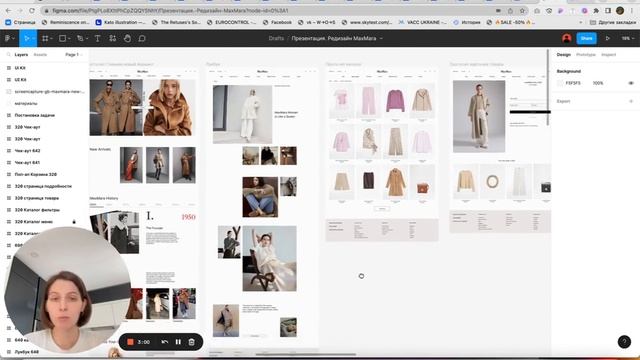Screen dimensions: 640x360
Task: Select the Hand tool
Action: tap(127, 38)
